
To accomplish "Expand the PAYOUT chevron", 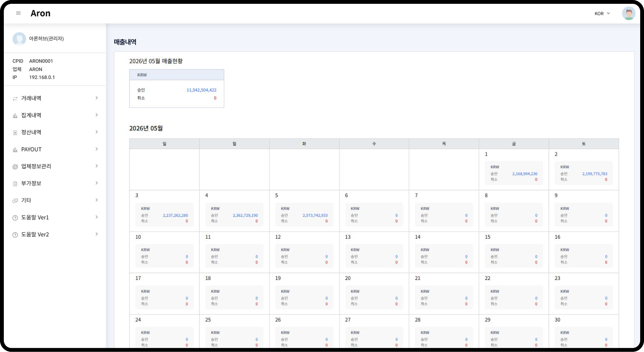I will [x=97, y=149].
